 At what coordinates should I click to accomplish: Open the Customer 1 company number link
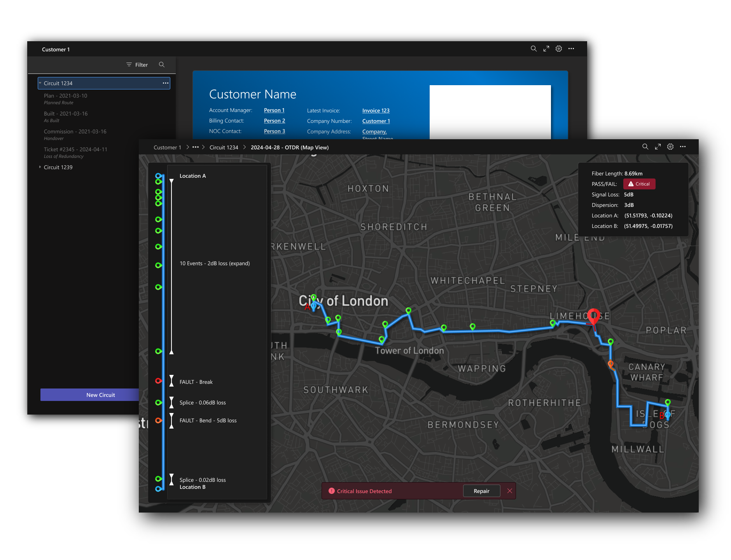[x=376, y=121]
